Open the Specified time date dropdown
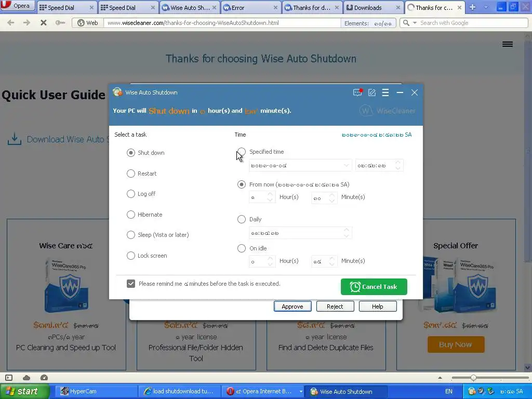The width and height of the screenshot is (532, 399). pos(345,166)
